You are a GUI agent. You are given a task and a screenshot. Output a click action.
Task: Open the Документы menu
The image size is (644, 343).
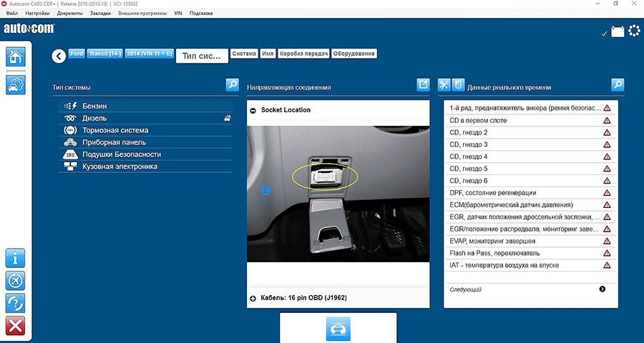(x=70, y=13)
